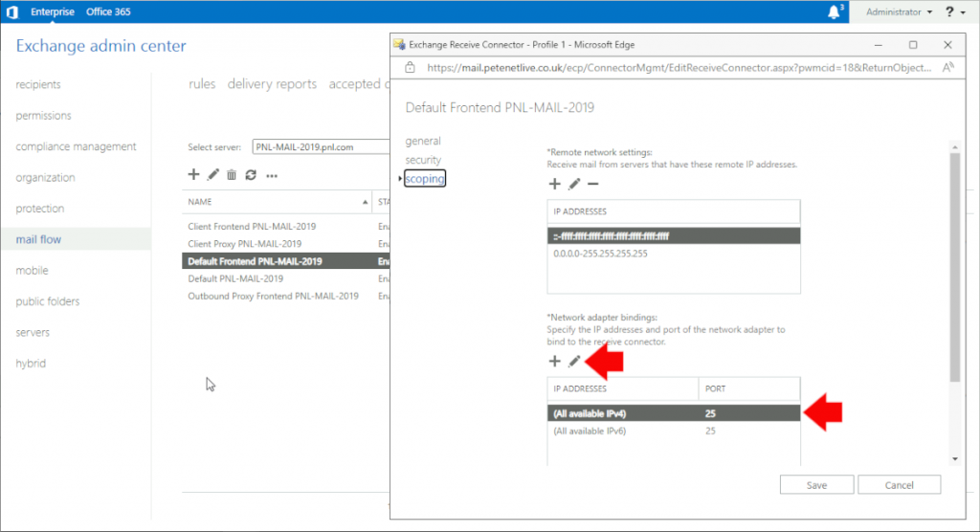Select the IPv6 remote address range row
The height and width of the screenshot is (532, 980).
[x=673, y=236]
